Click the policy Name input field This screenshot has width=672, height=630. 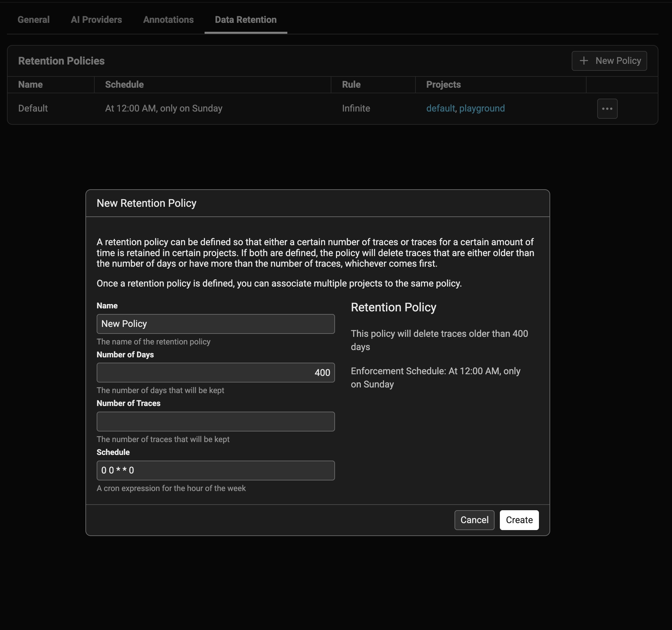(215, 324)
